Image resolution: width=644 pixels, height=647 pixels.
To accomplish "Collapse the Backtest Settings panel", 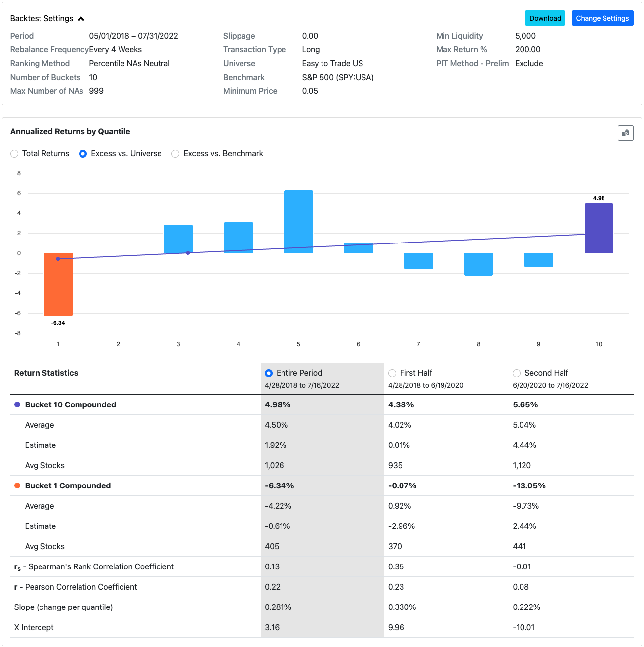I will (81, 19).
